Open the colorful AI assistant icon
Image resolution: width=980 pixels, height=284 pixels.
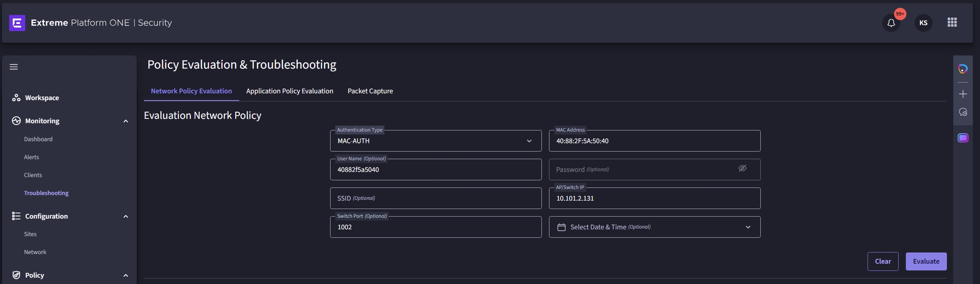click(x=963, y=69)
